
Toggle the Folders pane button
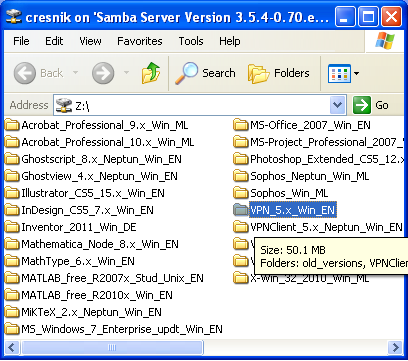coord(279,73)
